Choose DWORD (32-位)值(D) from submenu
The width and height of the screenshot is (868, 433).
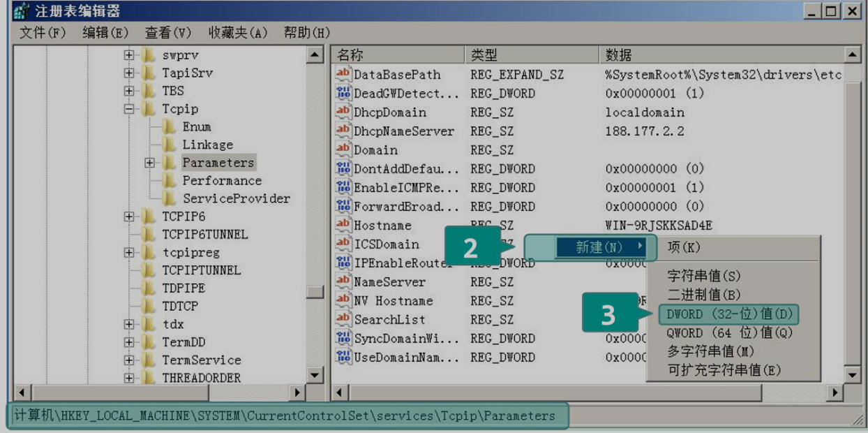pos(729,314)
